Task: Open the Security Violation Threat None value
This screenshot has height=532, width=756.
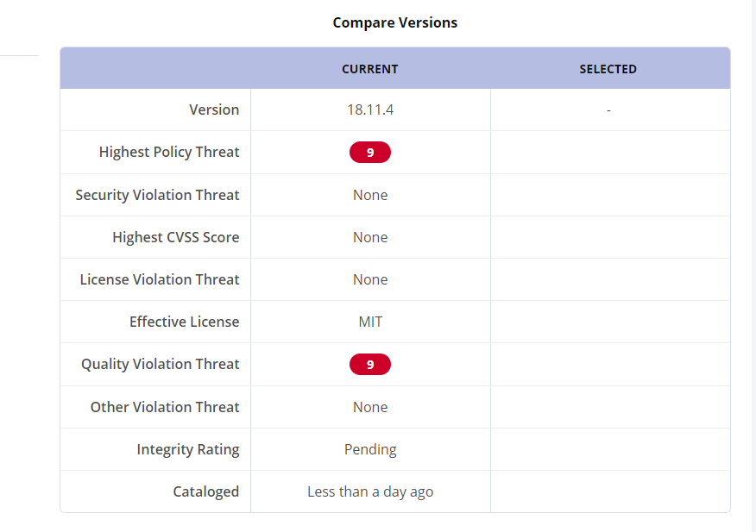Action: (x=369, y=195)
